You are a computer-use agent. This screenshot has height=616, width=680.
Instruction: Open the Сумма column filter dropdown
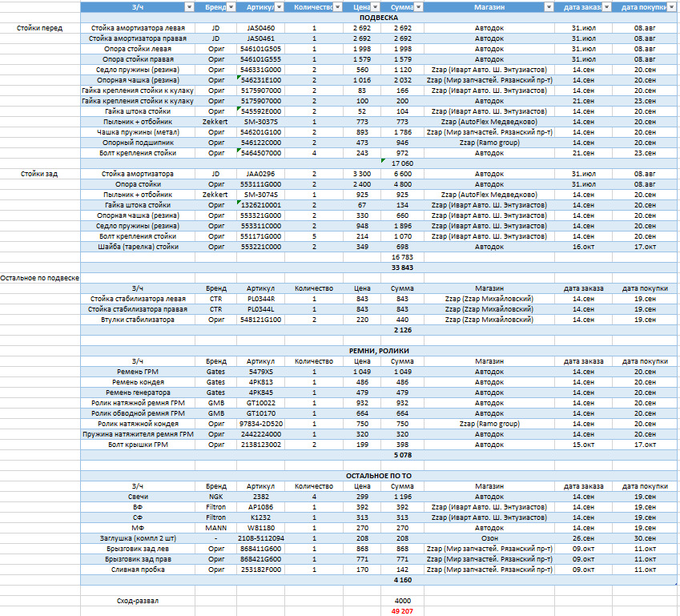(419, 7)
